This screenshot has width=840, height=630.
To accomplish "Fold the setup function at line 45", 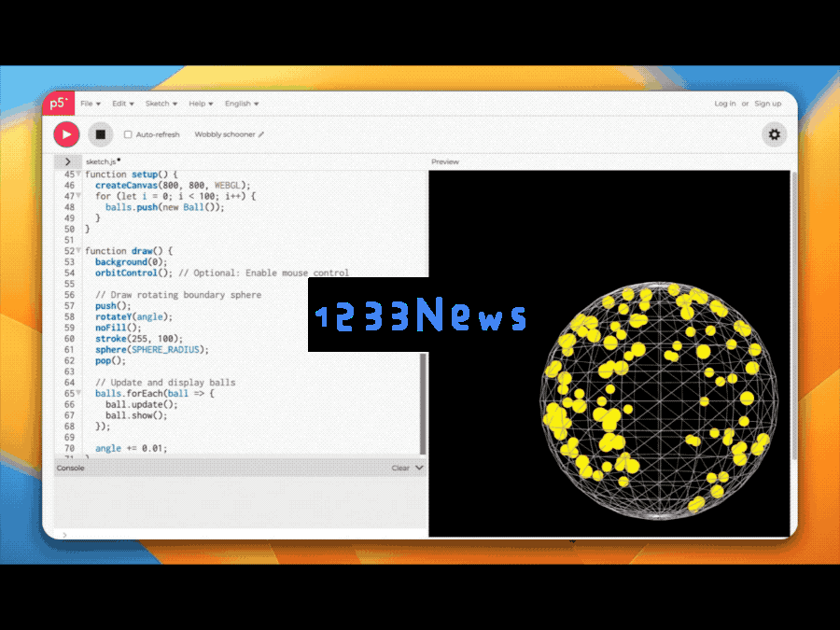I will click(x=78, y=175).
